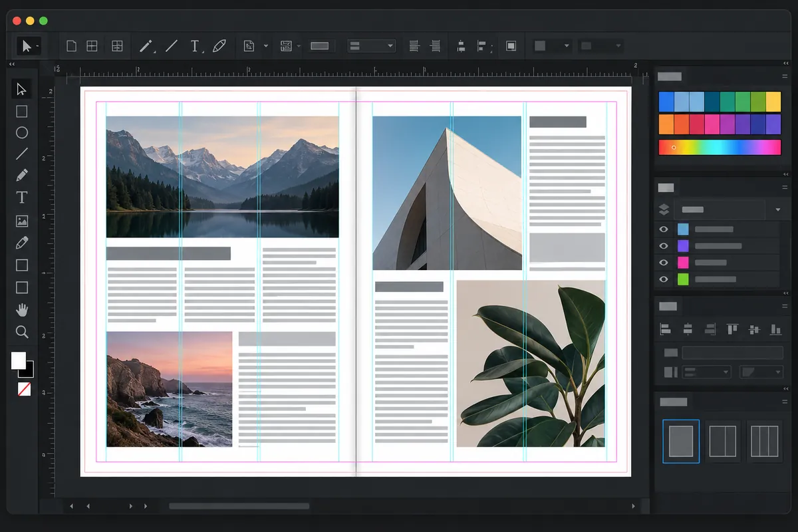The width and height of the screenshot is (798, 532).
Task: Select the Place Image tool
Action: point(22,221)
